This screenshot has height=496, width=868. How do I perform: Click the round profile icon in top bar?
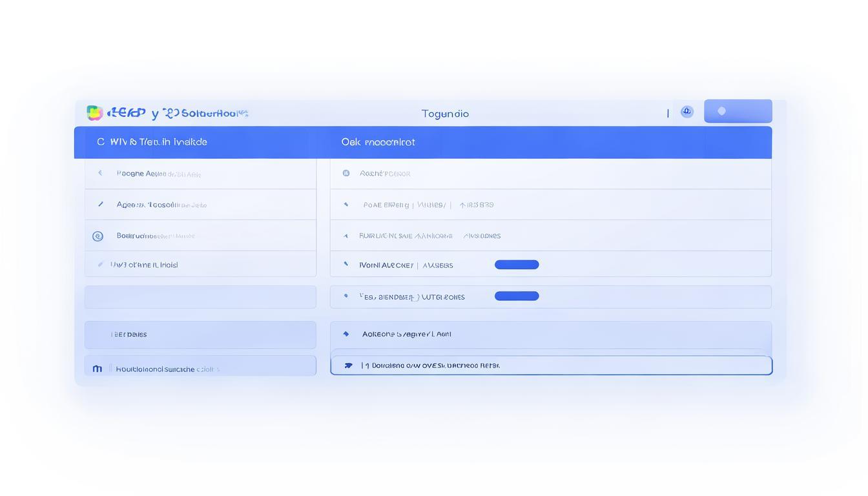(x=687, y=112)
